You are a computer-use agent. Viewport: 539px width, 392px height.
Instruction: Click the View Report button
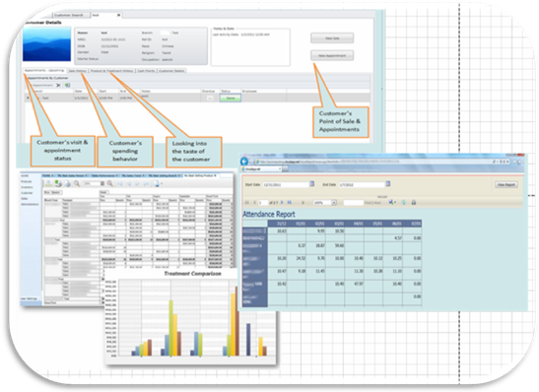(x=506, y=184)
